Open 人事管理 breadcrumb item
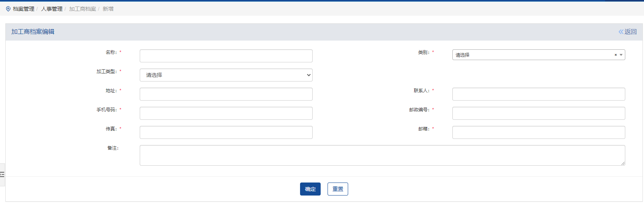 pyautogui.click(x=52, y=9)
